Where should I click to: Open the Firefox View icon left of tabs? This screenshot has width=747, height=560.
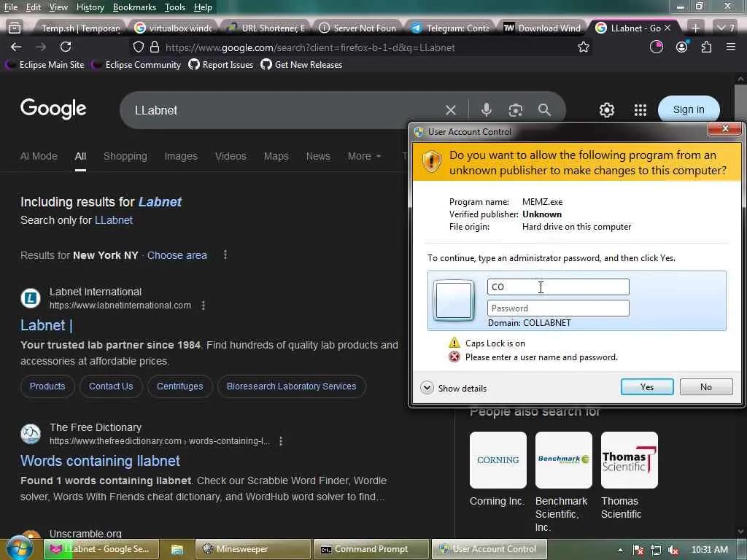tap(15, 28)
